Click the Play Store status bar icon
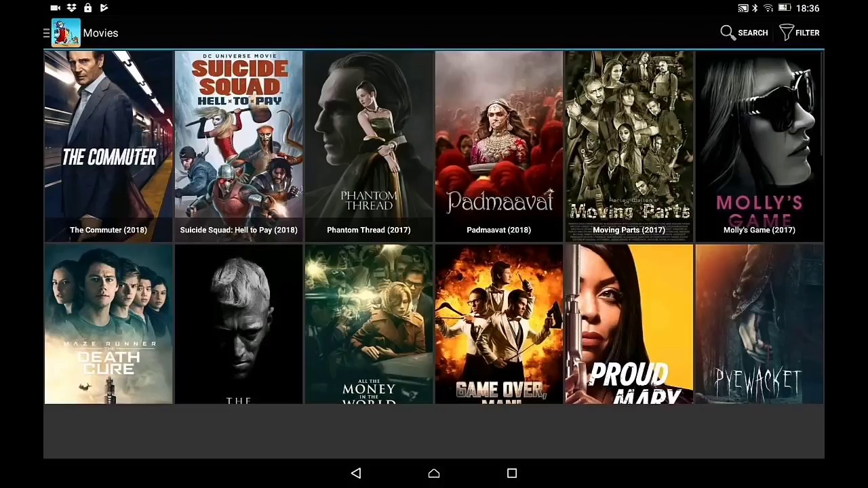This screenshot has width=868, height=488. point(104,8)
